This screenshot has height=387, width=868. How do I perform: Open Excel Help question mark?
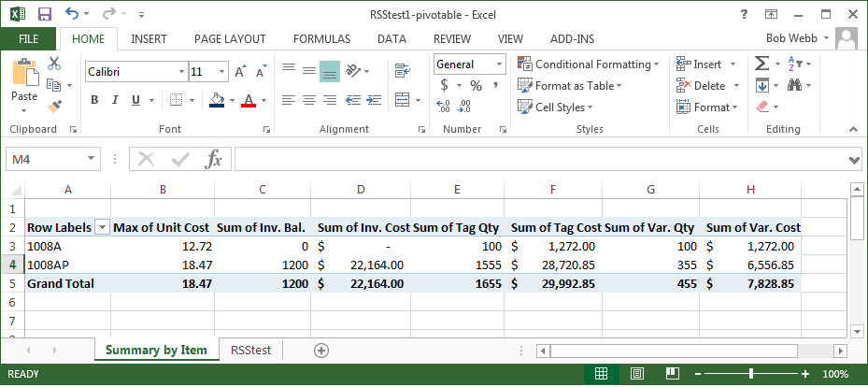coord(744,14)
